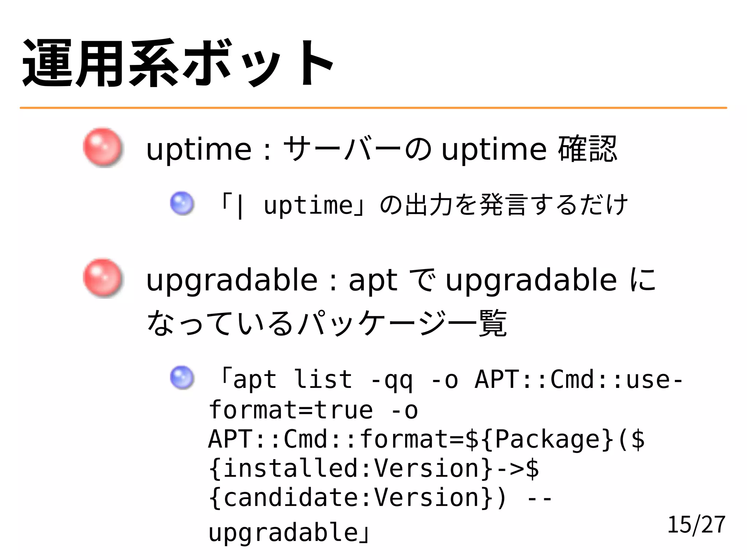Click the text 'の出力を発言するだけ'
Viewport: 747px width, 560px height.
[503, 205]
